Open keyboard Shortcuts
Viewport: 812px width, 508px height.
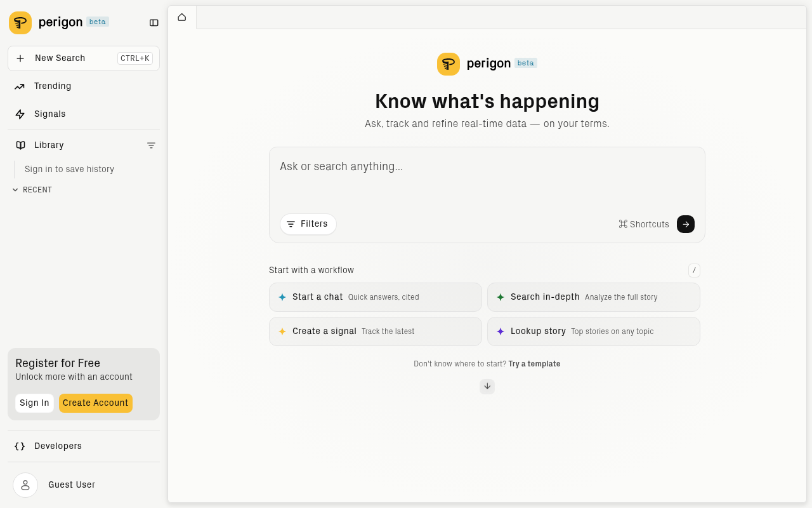(643, 224)
